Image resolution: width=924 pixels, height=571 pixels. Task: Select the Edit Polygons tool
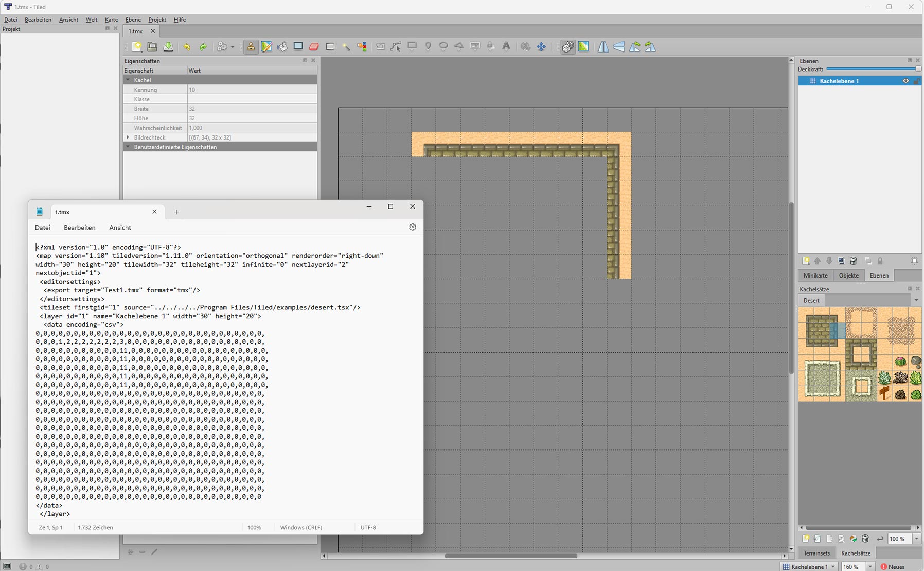[x=396, y=47]
